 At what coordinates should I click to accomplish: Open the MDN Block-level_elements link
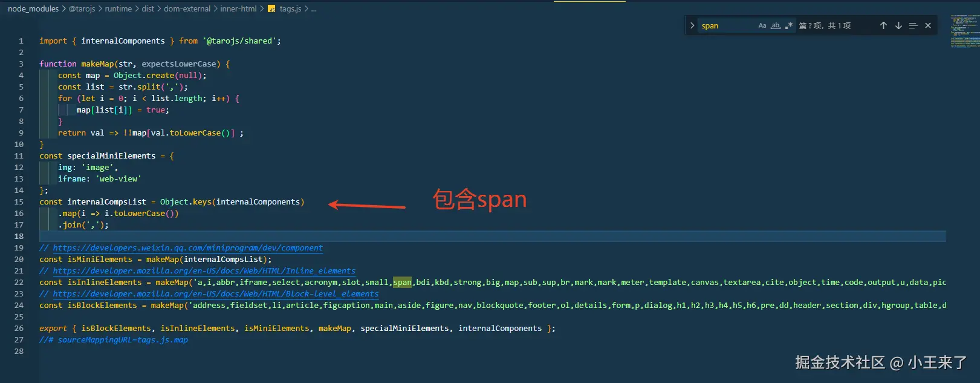pyautogui.click(x=215, y=294)
